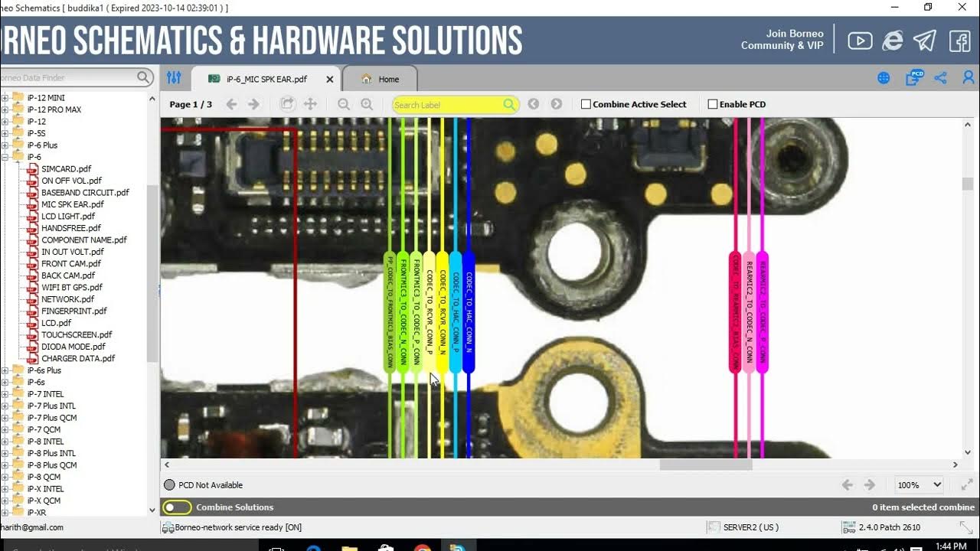This screenshot has width=980, height=551.
Task: Open File Explorer from the taskbar
Action: (x=349, y=546)
